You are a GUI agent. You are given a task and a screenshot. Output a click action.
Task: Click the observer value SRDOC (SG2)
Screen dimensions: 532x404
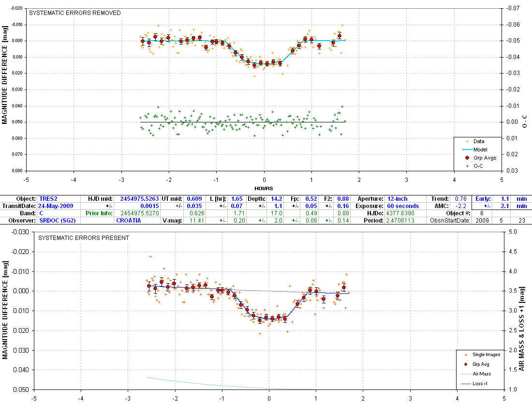58,220
